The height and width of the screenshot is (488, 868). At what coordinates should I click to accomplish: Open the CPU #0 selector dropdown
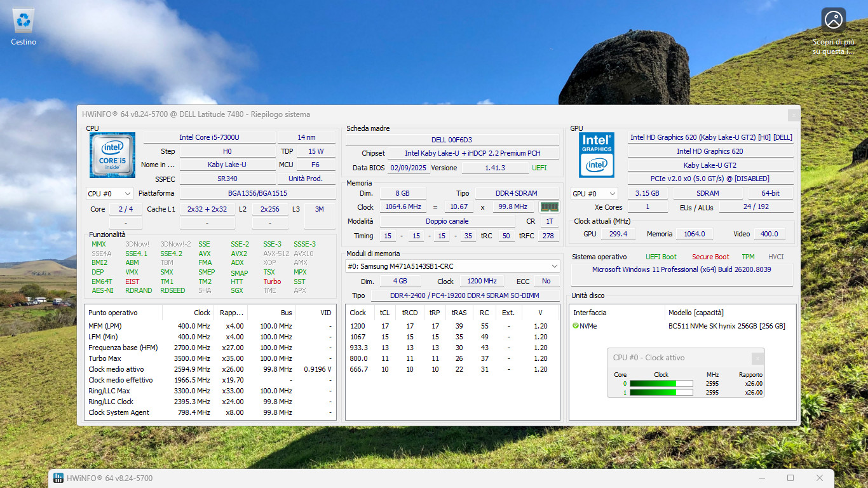click(x=109, y=194)
